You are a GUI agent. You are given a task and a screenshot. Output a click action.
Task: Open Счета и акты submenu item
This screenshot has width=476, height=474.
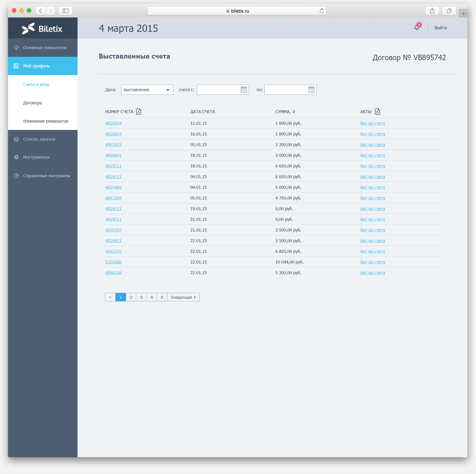pos(36,84)
